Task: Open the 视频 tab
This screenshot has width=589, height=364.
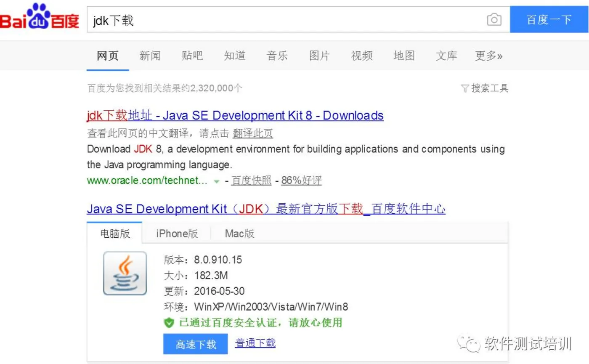Action: tap(362, 56)
